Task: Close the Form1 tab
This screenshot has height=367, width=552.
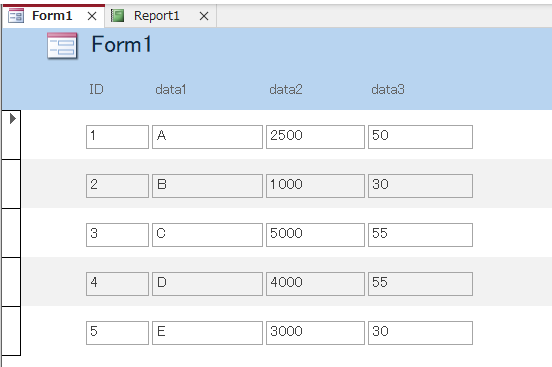Action: pos(92,16)
